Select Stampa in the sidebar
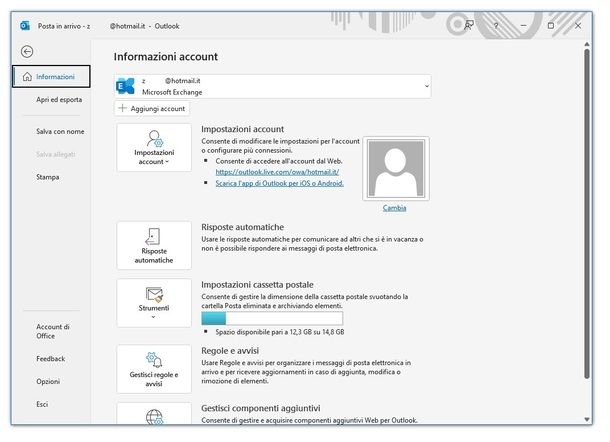This screenshot has height=442, width=610. click(48, 177)
